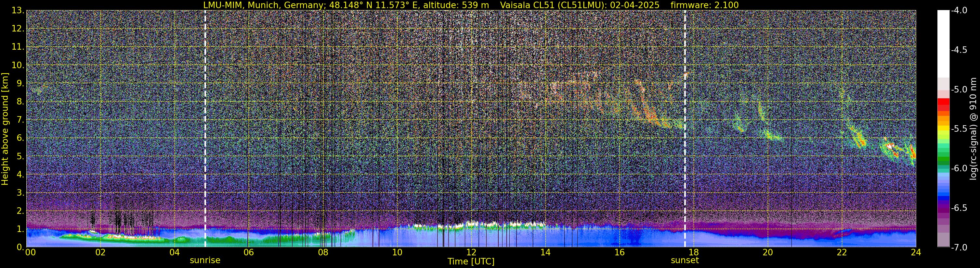This screenshot has width=980, height=268.
Task: Click the '14' time tick label
Action: coord(545,253)
